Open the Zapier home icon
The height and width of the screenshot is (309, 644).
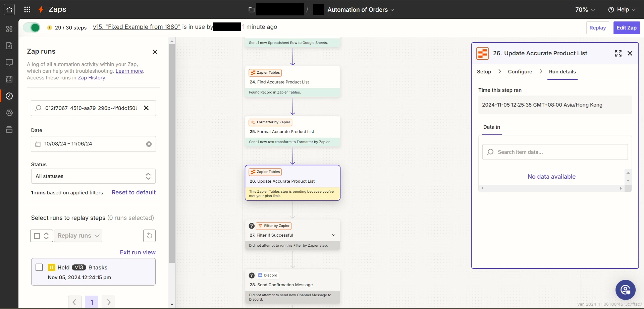pyautogui.click(x=9, y=10)
